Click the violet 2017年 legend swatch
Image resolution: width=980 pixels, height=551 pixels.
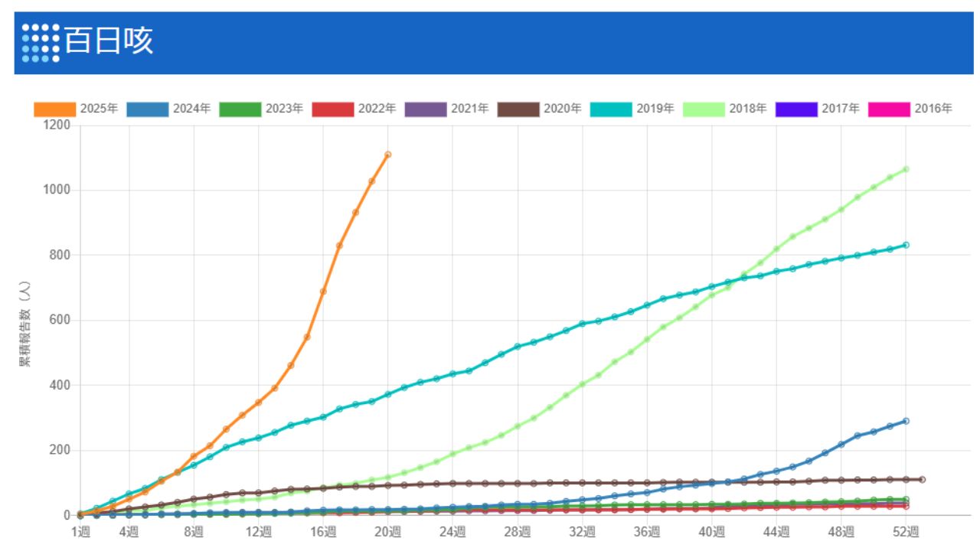[796, 109]
